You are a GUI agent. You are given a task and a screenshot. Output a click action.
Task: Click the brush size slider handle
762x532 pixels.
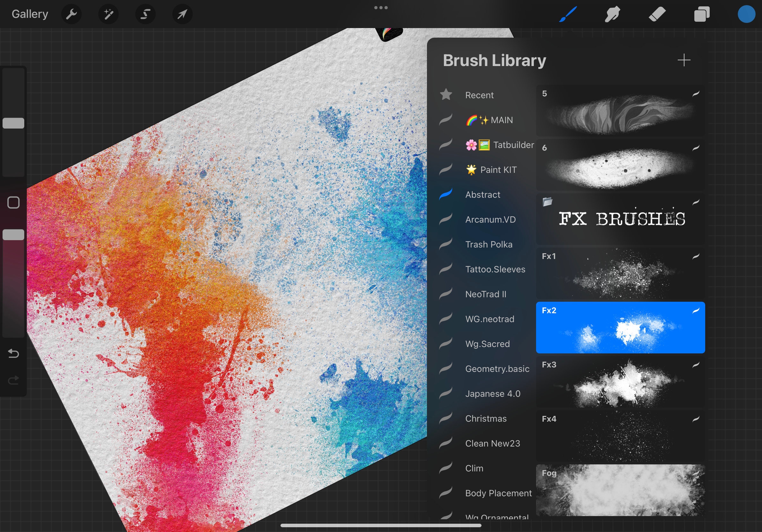[13, 123]
